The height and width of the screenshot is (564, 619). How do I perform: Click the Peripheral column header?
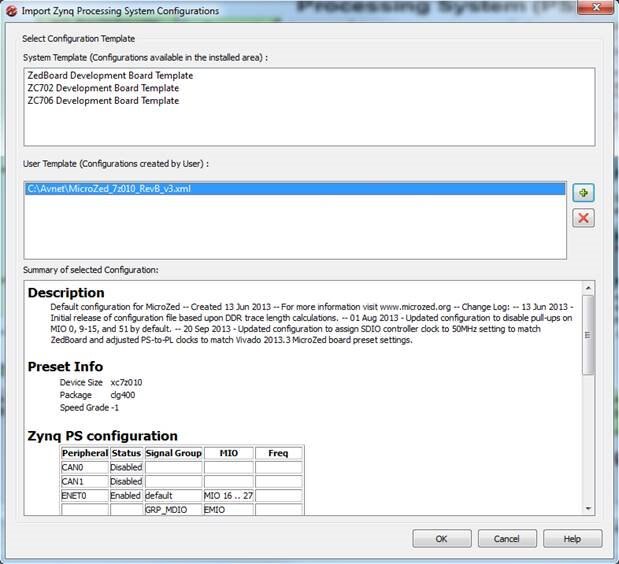[85, 453]
